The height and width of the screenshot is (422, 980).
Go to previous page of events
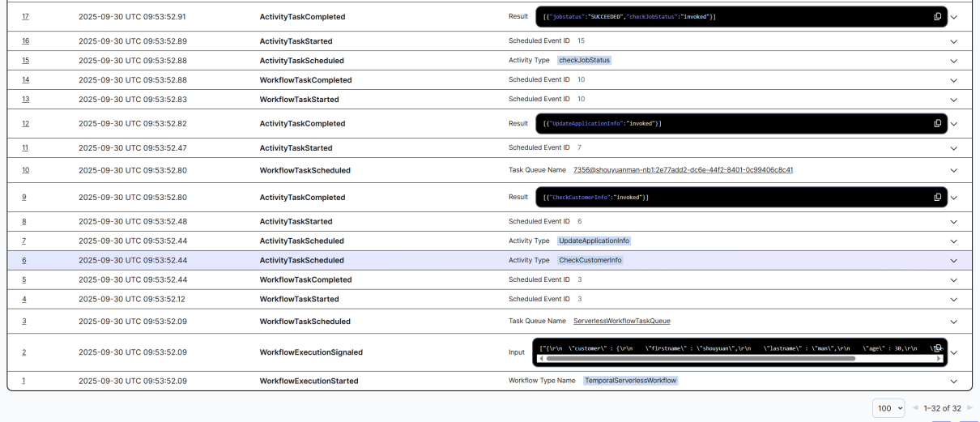pyautogui.click(x=916, y=408)
